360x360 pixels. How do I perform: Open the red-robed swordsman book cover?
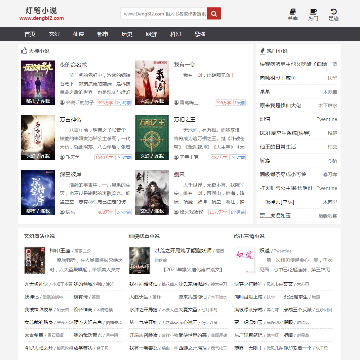click(152, 83)
